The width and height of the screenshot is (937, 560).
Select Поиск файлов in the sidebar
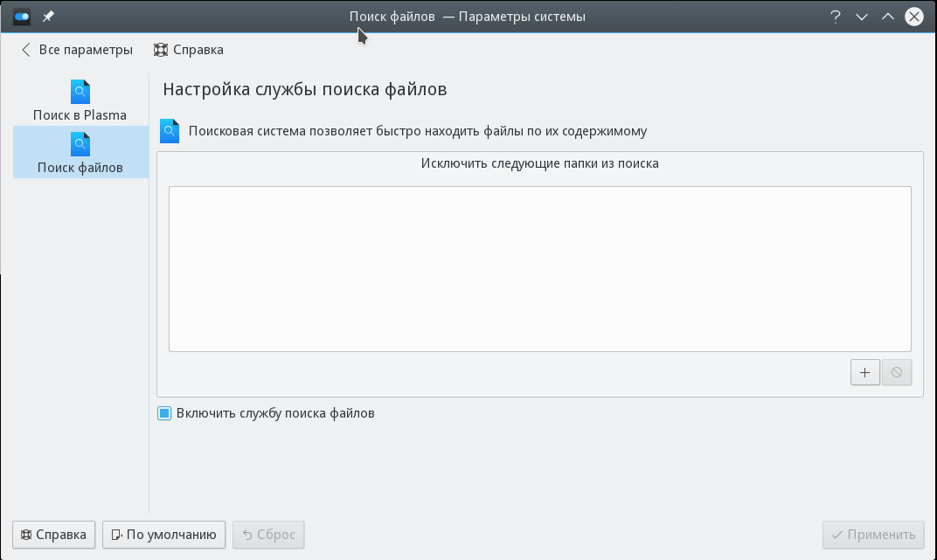pyautogui.click(x=80, y=153)
